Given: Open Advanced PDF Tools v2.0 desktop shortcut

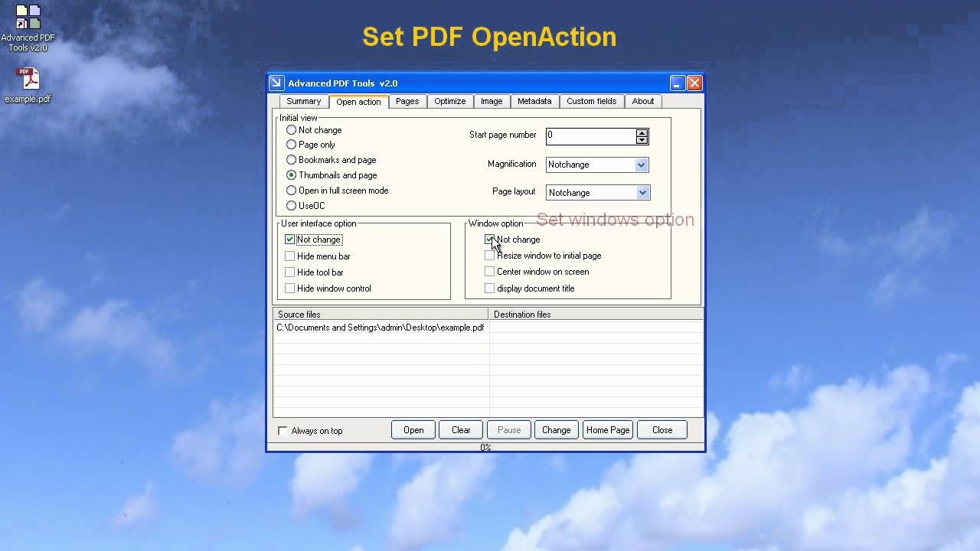Looking at the screenshot, I should click(28, 28).
